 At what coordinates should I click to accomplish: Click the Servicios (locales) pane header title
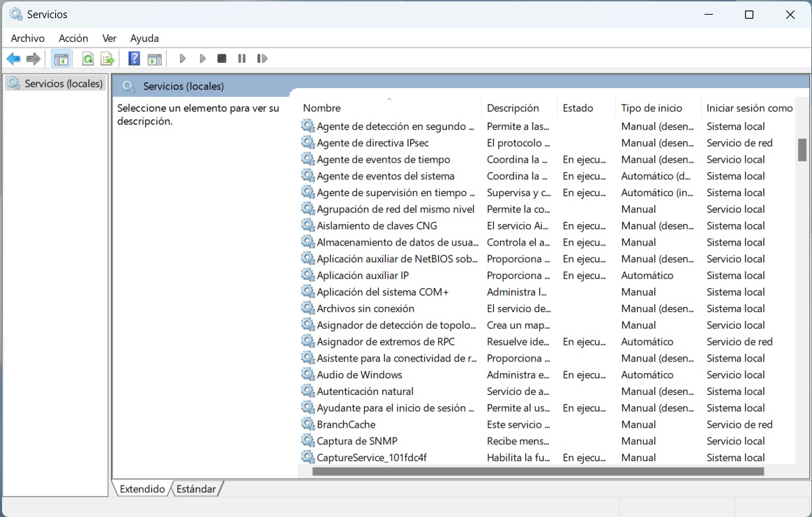point(183,87)
